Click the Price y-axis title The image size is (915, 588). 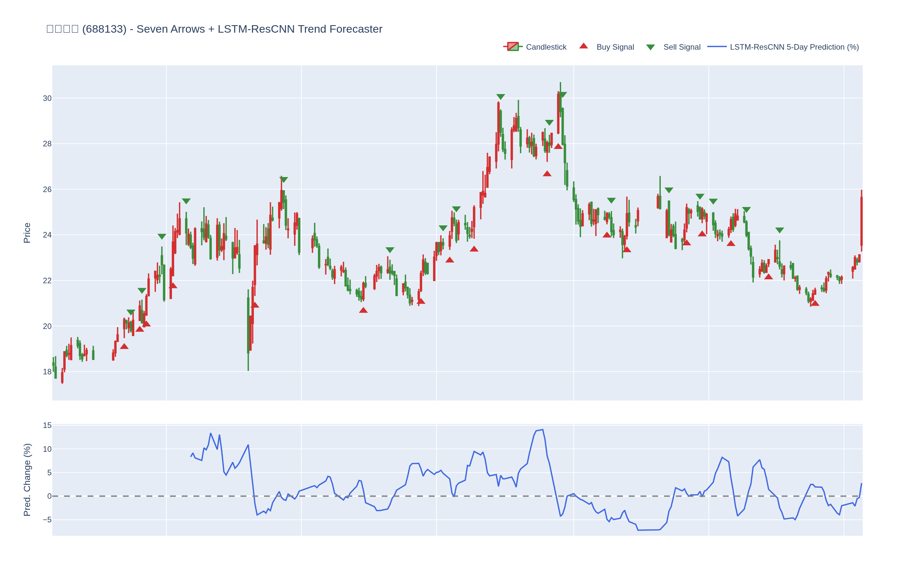[27, 233]
